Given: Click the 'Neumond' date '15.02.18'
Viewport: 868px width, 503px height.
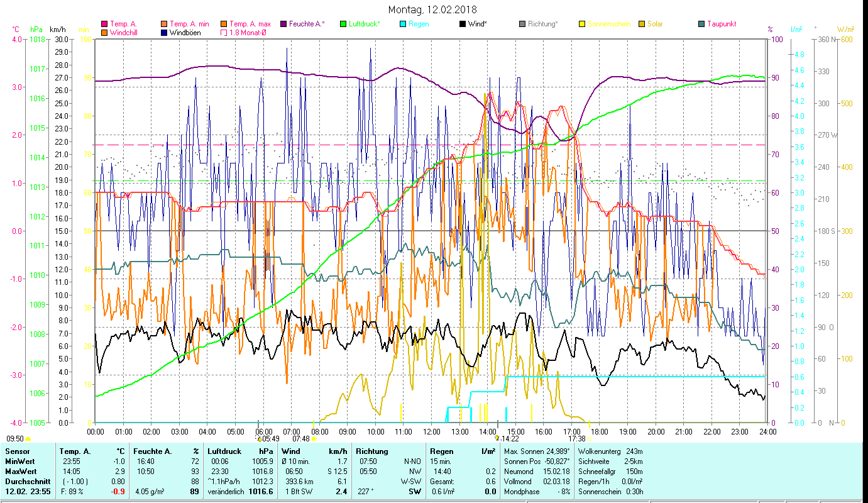Looking at the screenshot, I should point(557,472).
